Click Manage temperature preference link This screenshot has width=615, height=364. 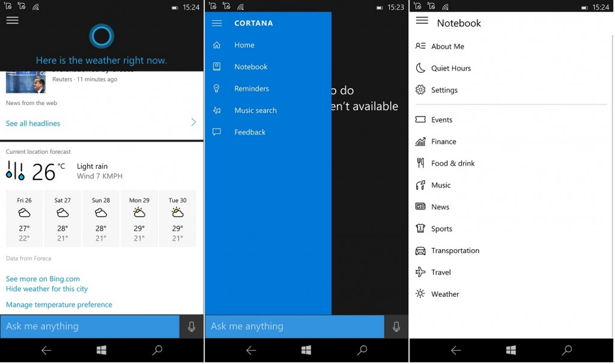(59, 305)
